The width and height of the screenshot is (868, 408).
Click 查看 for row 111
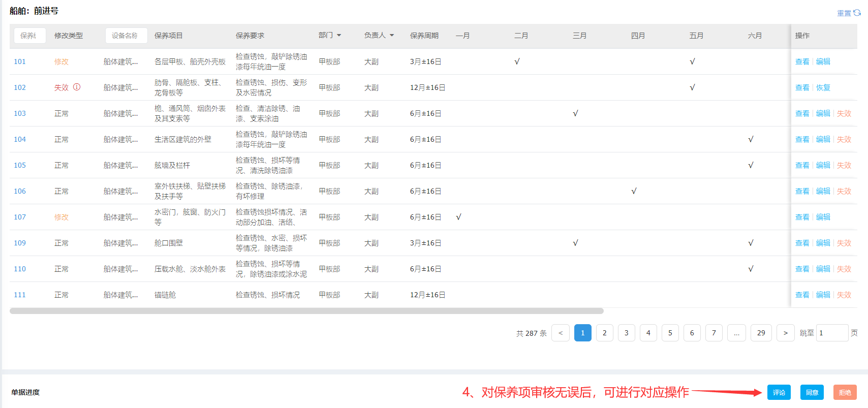tap(802, 295)
